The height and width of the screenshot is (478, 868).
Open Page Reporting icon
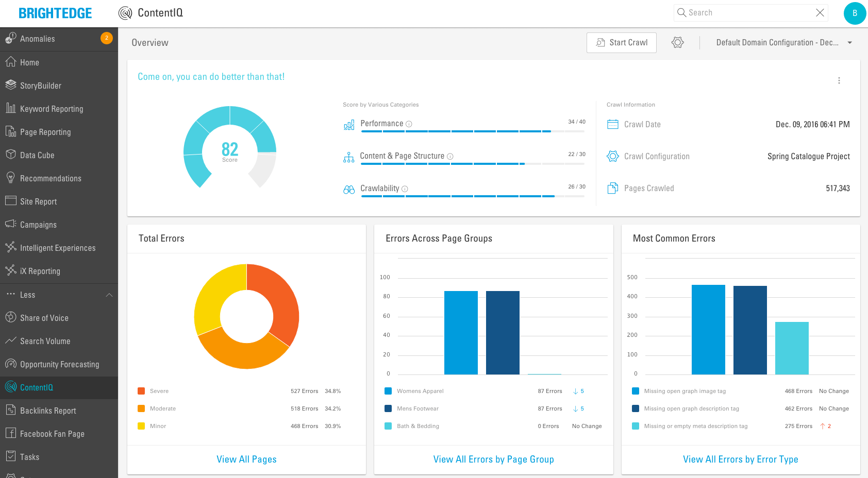coord(11,131)
